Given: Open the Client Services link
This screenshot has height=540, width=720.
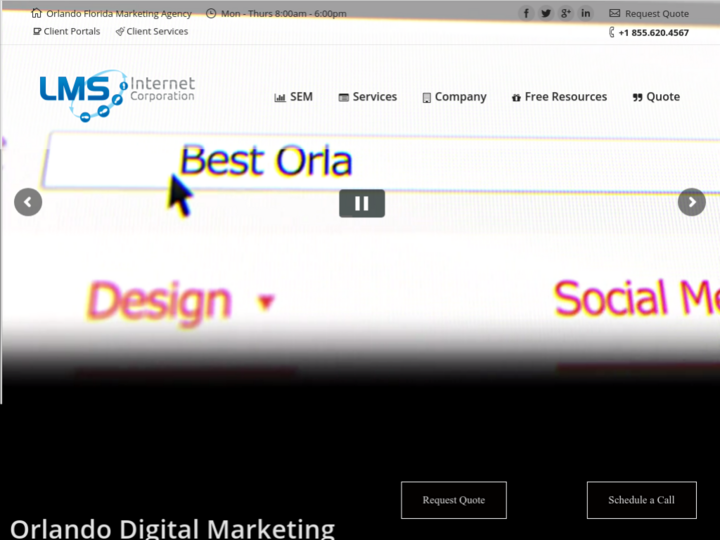Looking at the screenshot, I should [x=151, y=32].
